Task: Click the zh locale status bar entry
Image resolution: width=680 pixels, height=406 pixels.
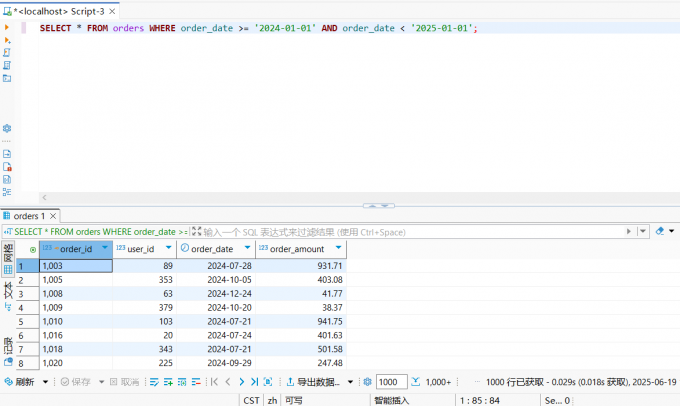Action: [x=272, y=400]
